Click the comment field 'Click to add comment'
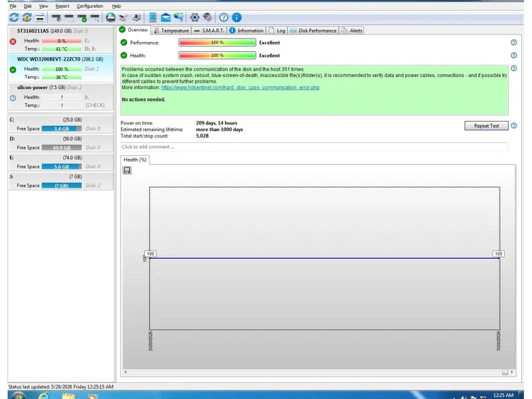 pyautogui.click(x=314, y=147)
